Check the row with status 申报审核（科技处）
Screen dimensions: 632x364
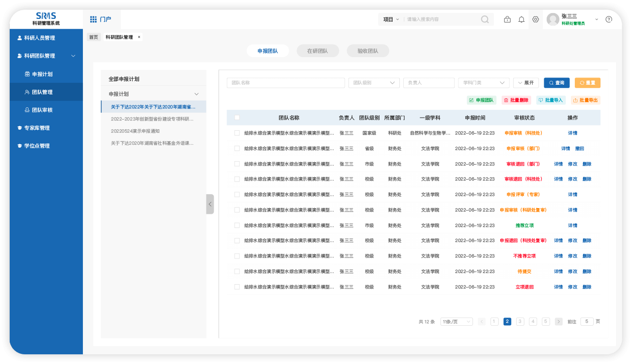pos(237,133)
